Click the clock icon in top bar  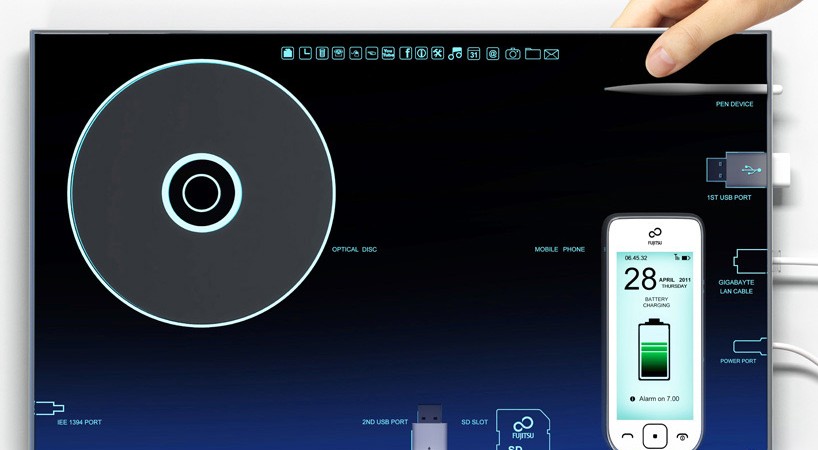[304, 53]
